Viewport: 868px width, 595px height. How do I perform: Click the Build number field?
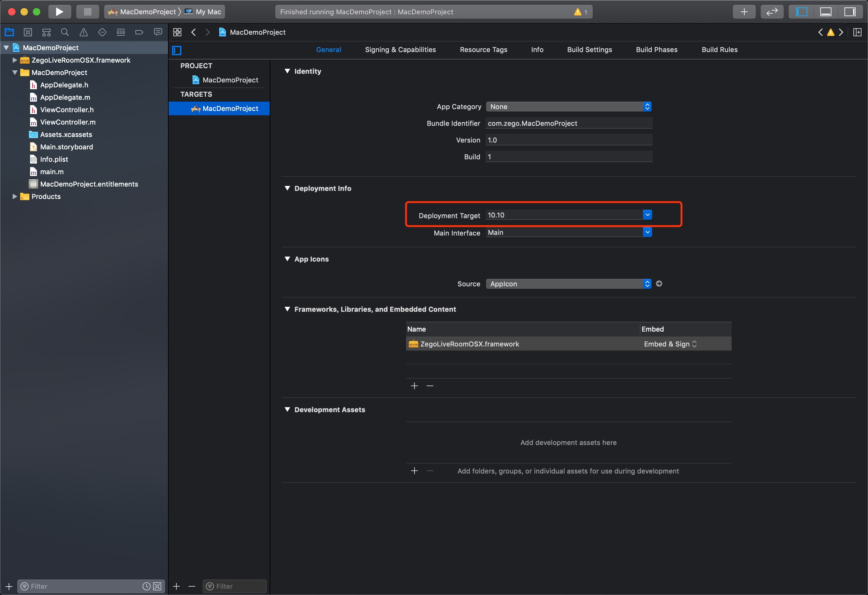[x=569, y=157]
